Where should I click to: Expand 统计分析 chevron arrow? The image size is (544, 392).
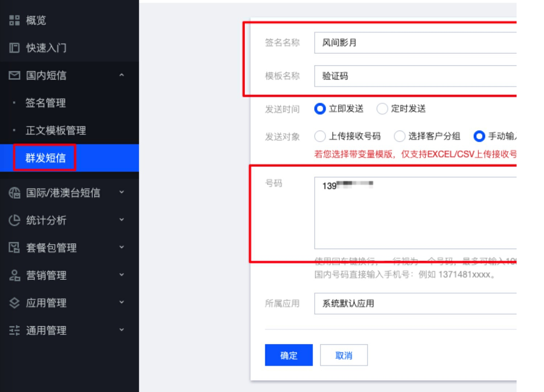(122, 220)
